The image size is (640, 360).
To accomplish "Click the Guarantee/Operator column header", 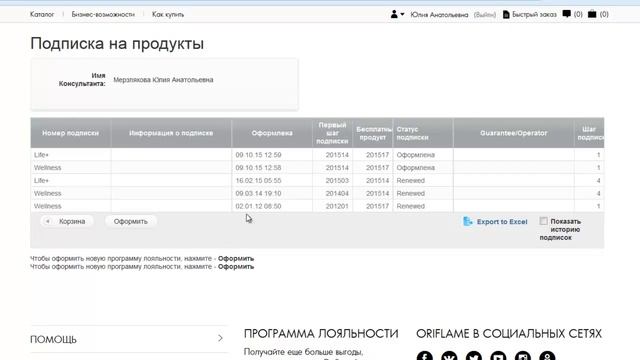I will [x=513, y=133].
